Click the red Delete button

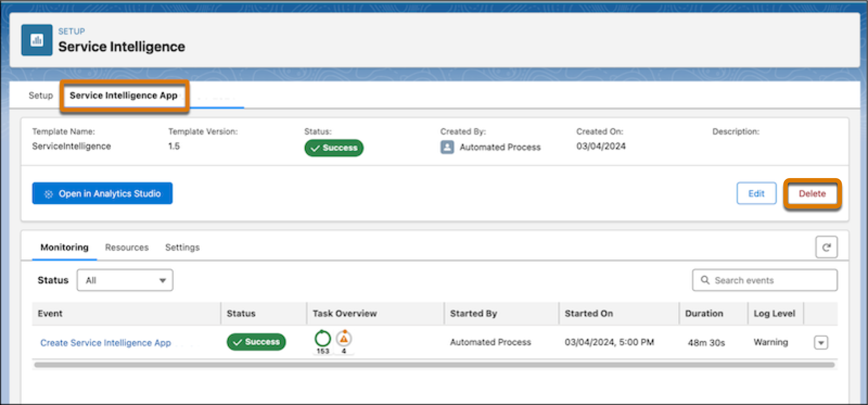812,194
